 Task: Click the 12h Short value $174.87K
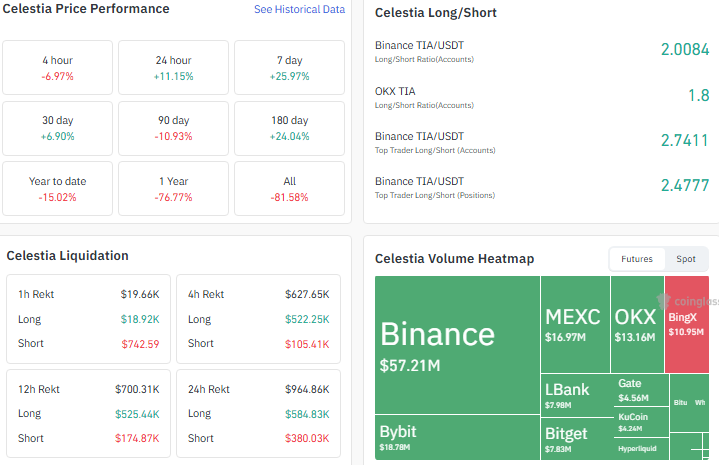137,438
